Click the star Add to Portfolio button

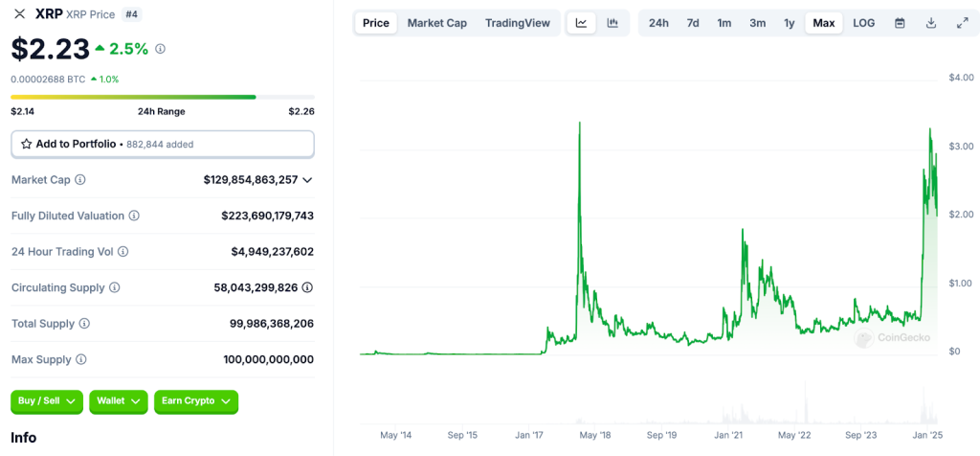pyautogui.click(x=163, y=144)
